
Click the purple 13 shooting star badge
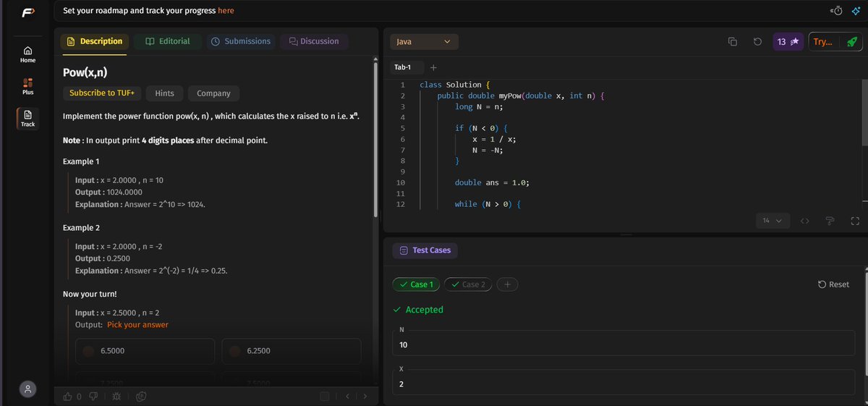coord(788,42)
